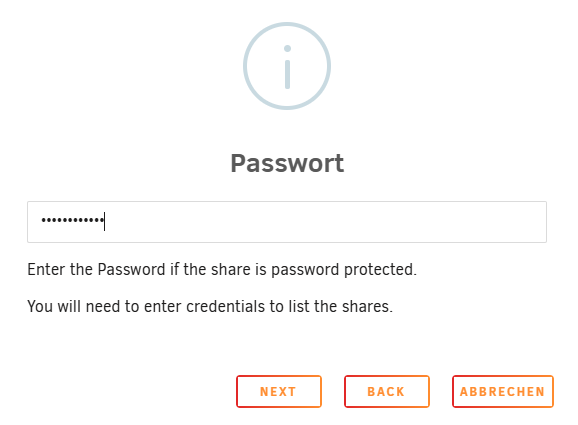This screenshot has width=578, height=425.
Task: Click the word 'protected' in the hint
Action: (378, 270)
